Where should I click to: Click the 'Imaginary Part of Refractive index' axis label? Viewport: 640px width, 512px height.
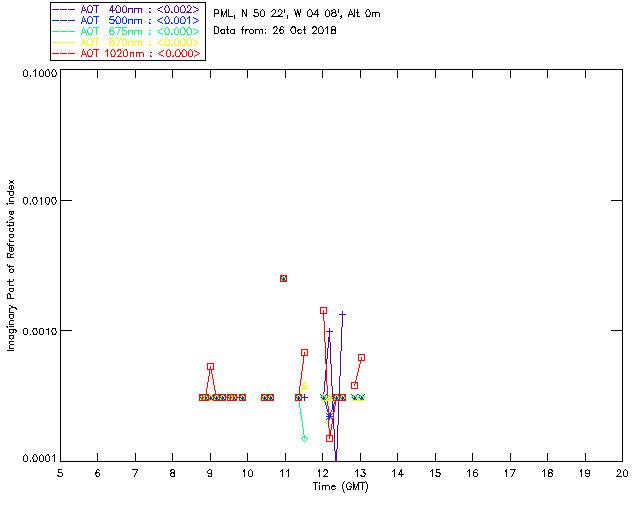(11, 265)
